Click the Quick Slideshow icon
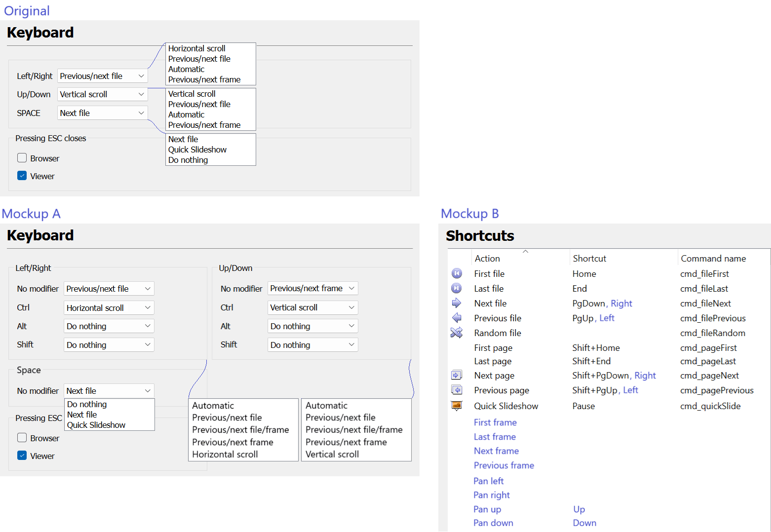 coord(457,406)
